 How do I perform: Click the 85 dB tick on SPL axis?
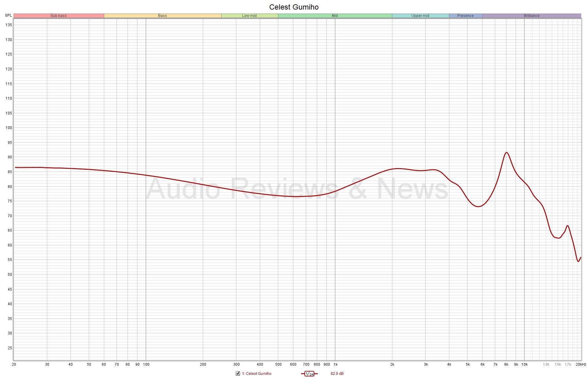point(9,172)
